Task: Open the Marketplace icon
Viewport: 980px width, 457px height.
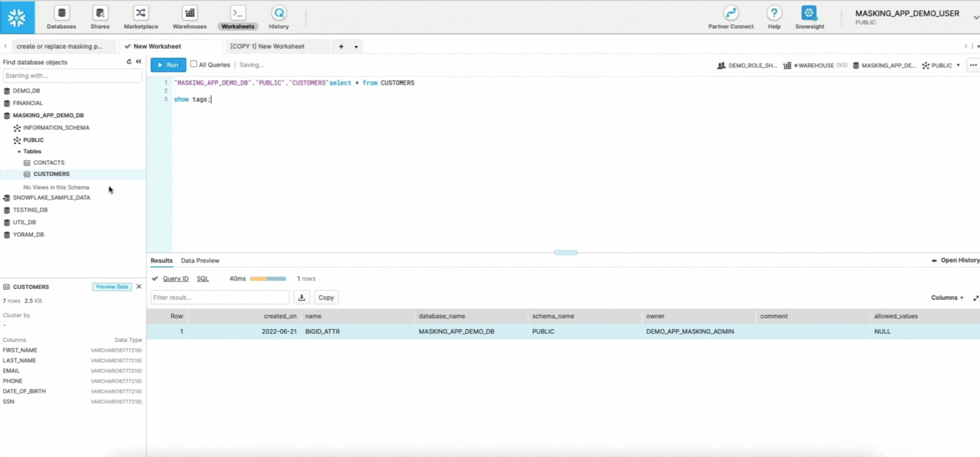Action: (140, 14)
